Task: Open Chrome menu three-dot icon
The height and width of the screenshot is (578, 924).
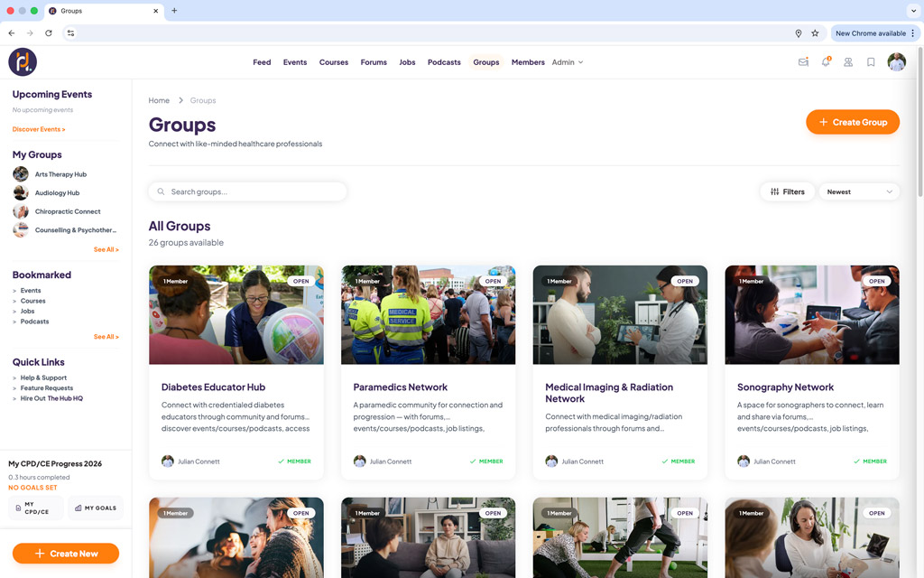Action: coord(913,33)
